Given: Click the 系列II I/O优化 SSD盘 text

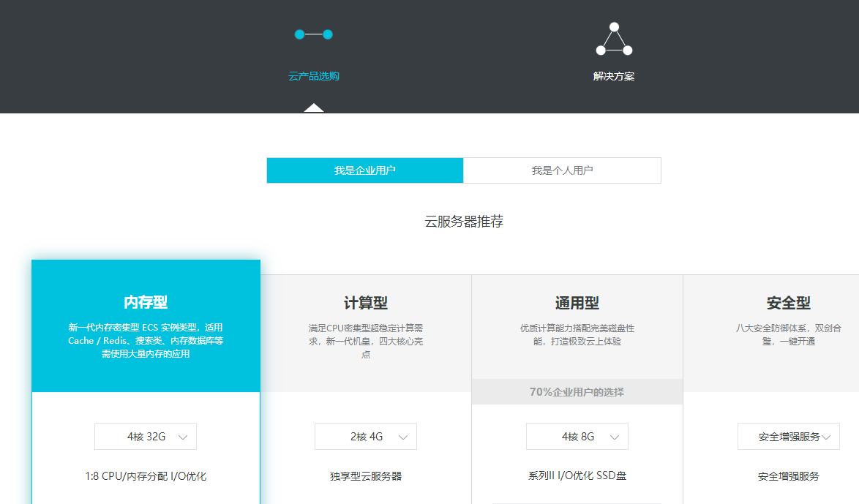Looking at the screenshot, I should pyautogui.click(x=577, y=475).
